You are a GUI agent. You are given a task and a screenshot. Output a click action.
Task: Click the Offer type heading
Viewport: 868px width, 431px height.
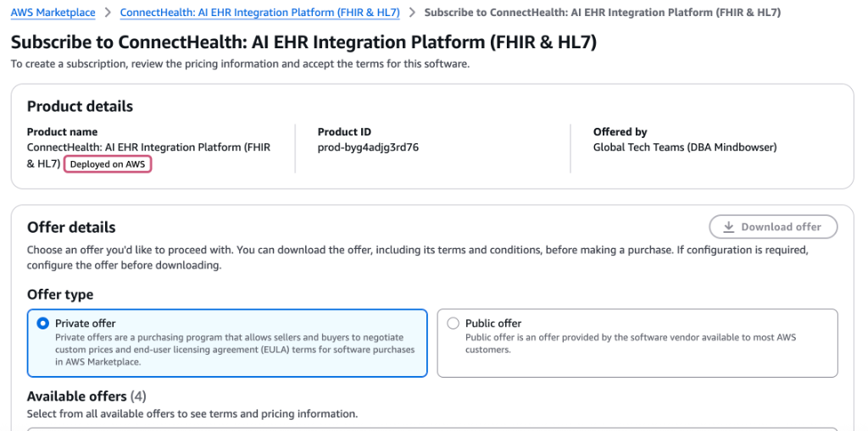click(60, 295)
